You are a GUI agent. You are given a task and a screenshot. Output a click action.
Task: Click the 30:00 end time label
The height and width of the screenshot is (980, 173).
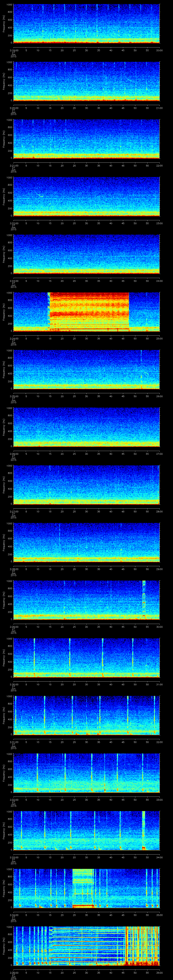(159, 627)
